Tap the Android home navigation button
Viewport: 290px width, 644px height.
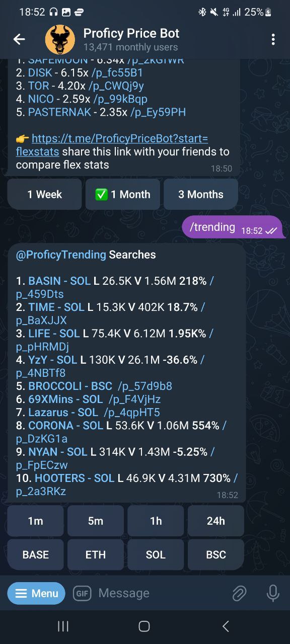point(144,626)
